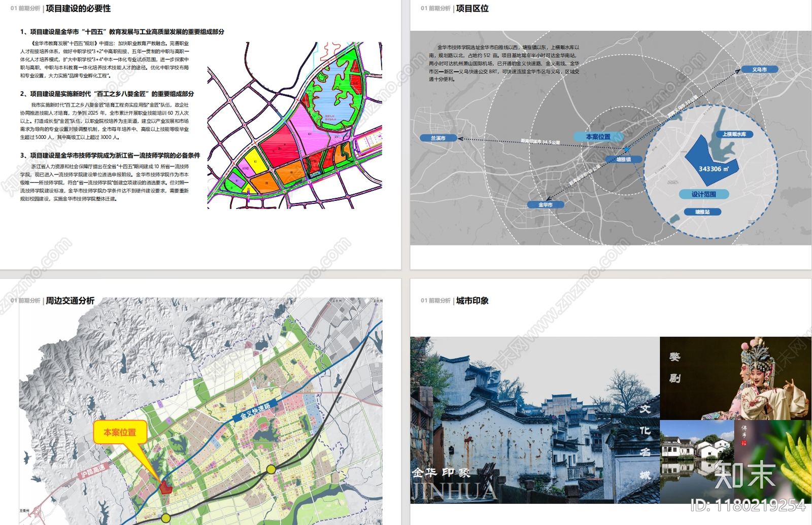This screenshot has width=812, height=525.
Task: Click the yellow interchange circle near the map's bottom edge
Action: pos(166,518)
